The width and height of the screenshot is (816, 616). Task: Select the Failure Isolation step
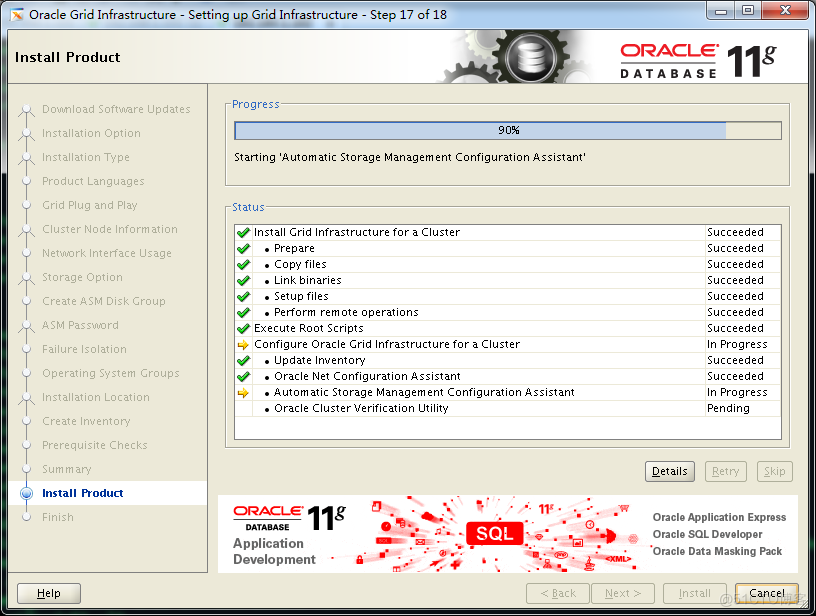(x=84, y=349)
